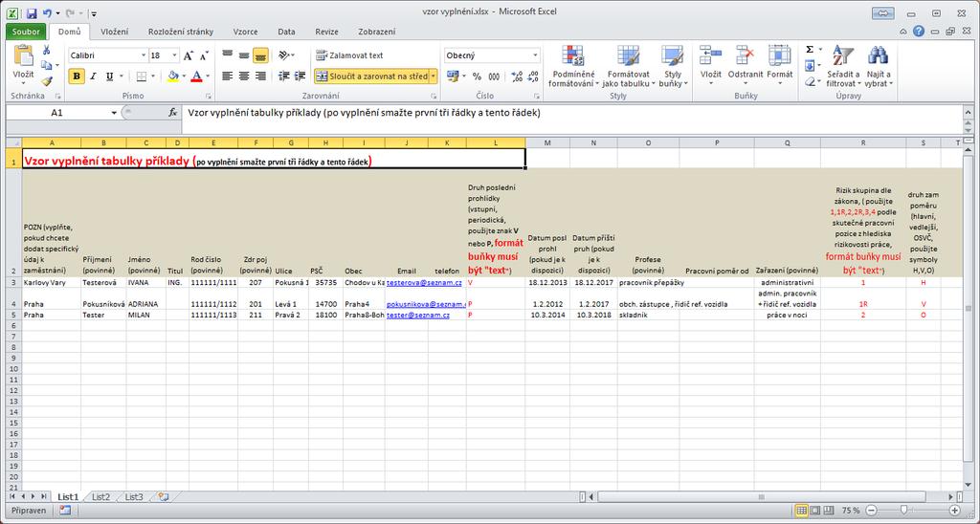
Task: Click inside the formula bar text
Action: 364,113
